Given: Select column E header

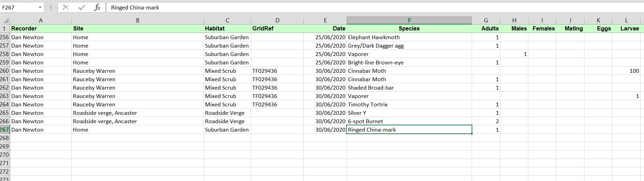Looking at the screenshot, I should (x=325, y=20).
